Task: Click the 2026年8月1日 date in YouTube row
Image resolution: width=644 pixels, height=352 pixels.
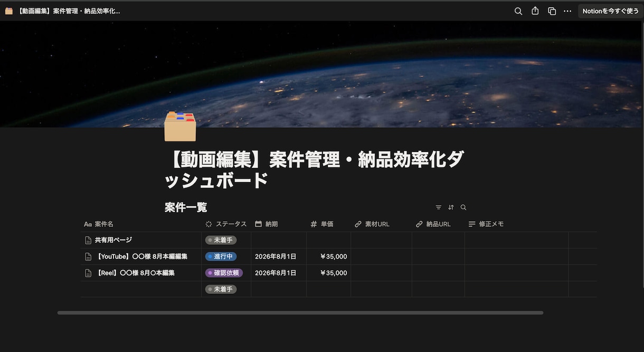Action: click(x=276, y=256)
